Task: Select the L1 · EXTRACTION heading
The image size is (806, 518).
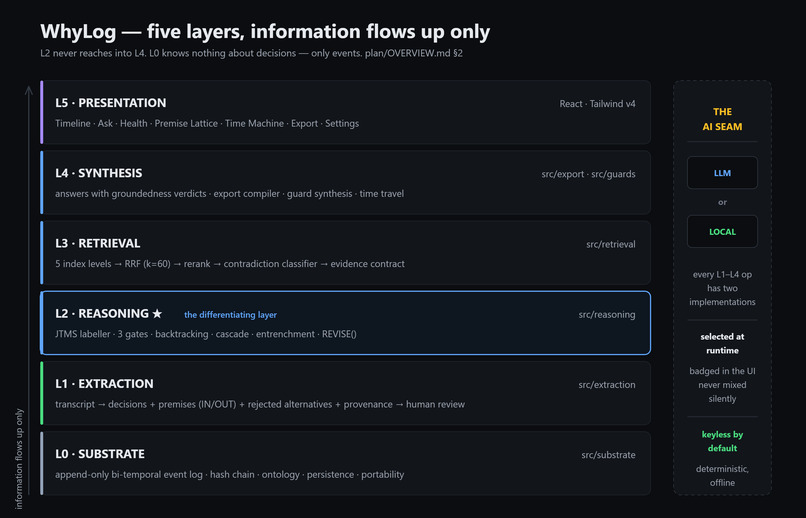Action: (x=104, y=384)
